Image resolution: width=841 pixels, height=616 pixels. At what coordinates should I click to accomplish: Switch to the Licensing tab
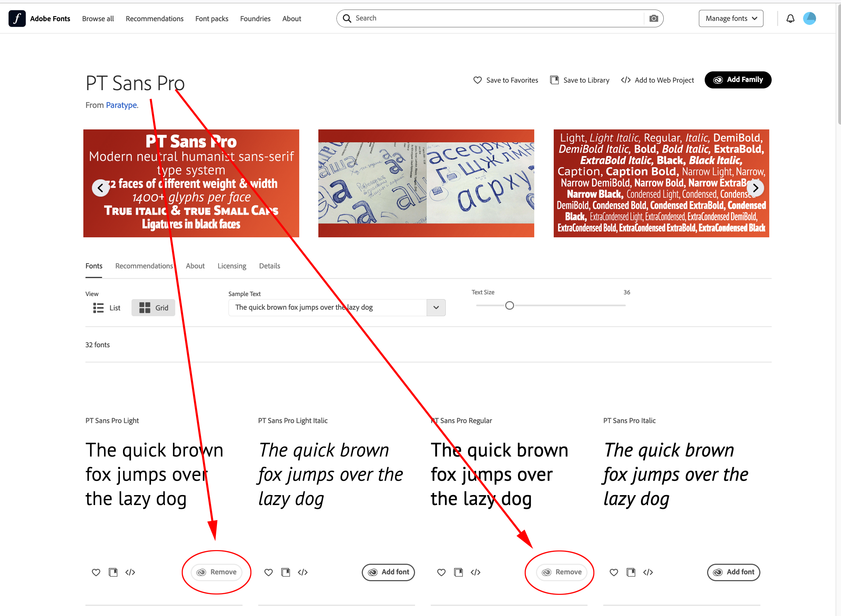click(x=232, y=266)
